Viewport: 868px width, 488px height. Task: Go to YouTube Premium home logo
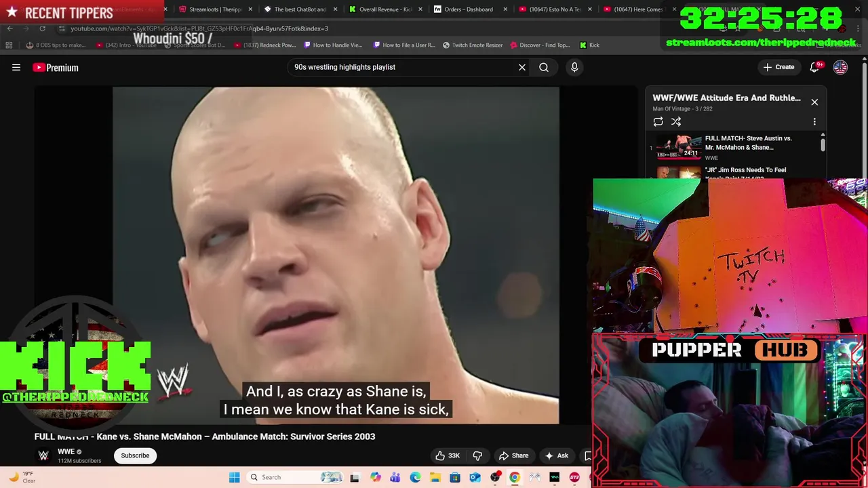pos(56,67)
